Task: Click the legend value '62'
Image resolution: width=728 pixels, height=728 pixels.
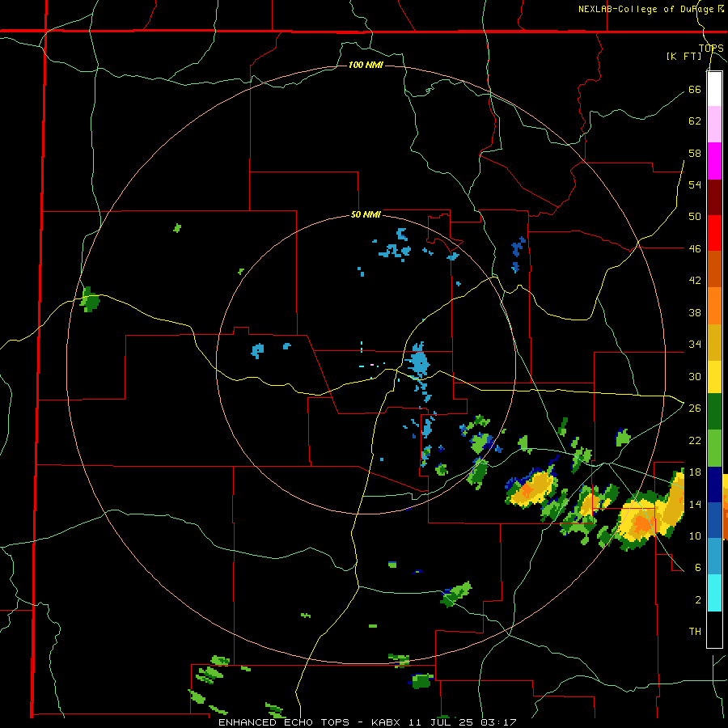Action: (695, 121)
